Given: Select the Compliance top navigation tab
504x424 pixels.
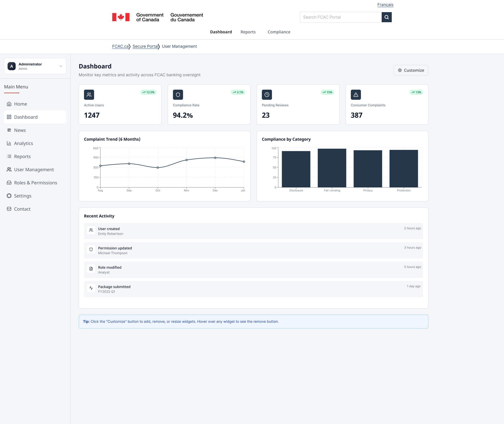Looking at the screenshot, I should coord(279,32).
